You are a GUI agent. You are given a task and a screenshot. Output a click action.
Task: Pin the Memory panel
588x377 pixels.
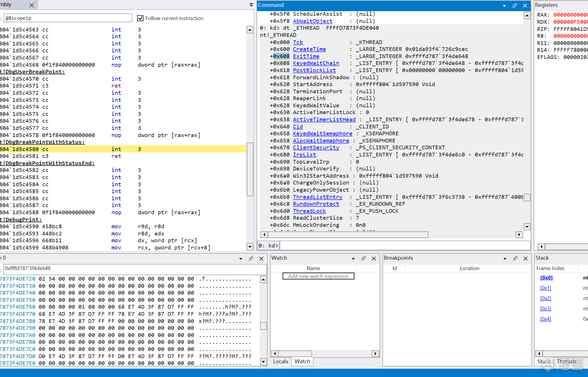click(x=251, y=258)
